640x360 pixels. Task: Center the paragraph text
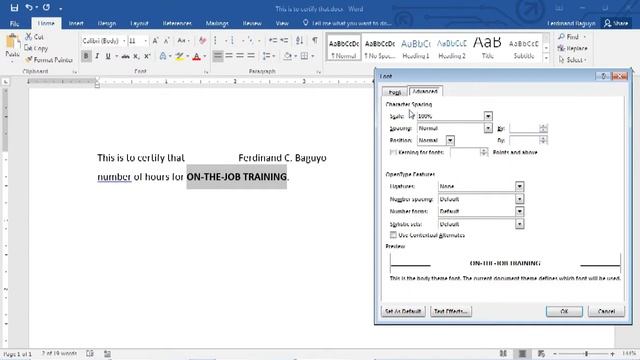pos(229,56)
